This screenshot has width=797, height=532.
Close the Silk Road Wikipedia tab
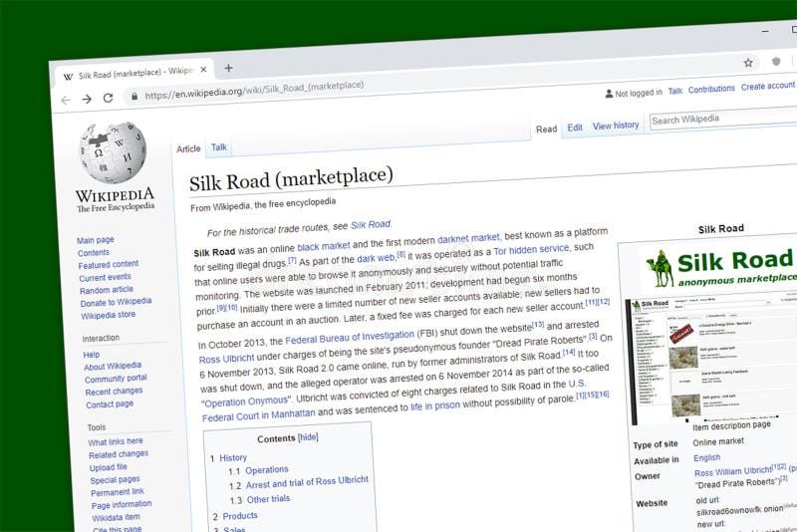coord(204,70)
